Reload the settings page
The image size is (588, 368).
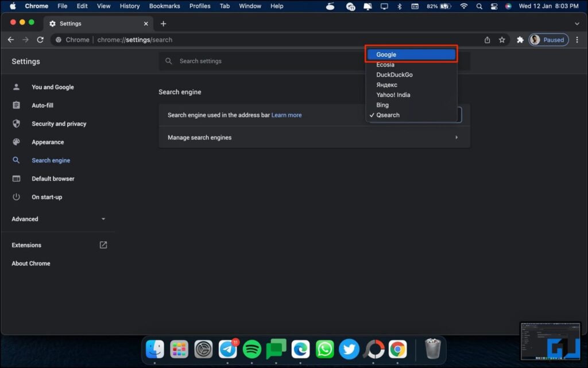(x=40, y=40)
